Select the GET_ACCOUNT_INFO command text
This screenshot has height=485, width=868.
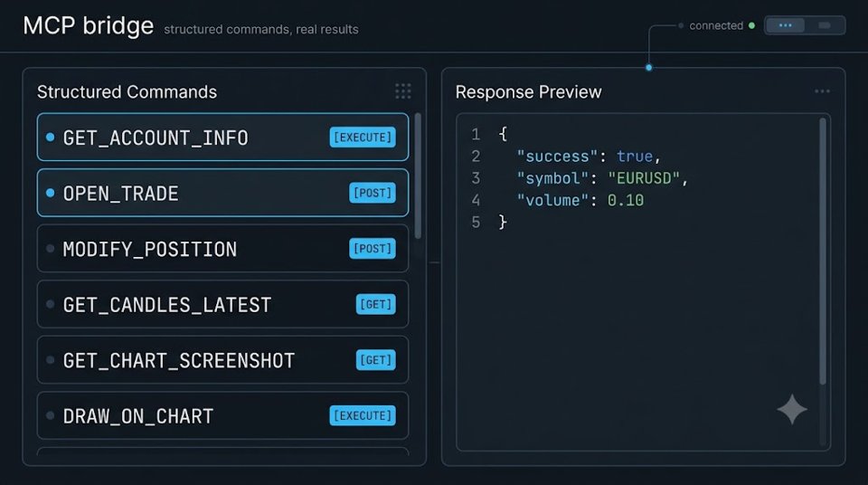156,138
